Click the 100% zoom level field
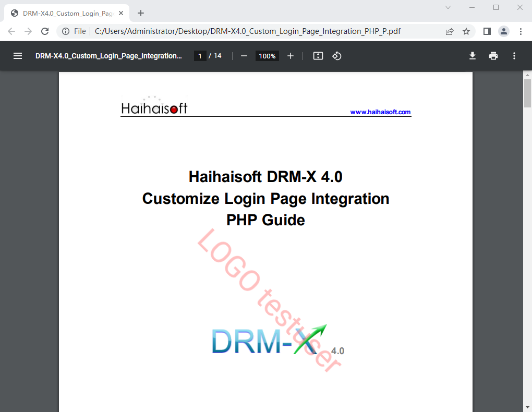 click(267, 56)
